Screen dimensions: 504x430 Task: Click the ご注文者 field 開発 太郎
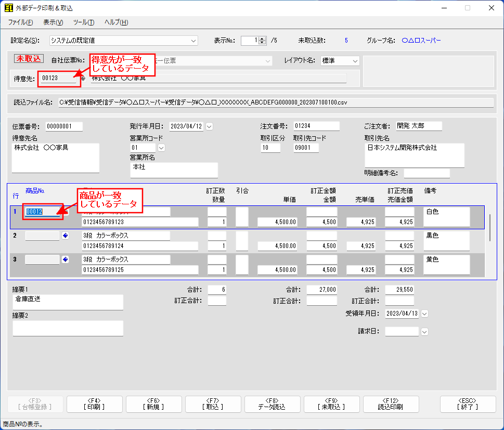(x=419, y=126)
